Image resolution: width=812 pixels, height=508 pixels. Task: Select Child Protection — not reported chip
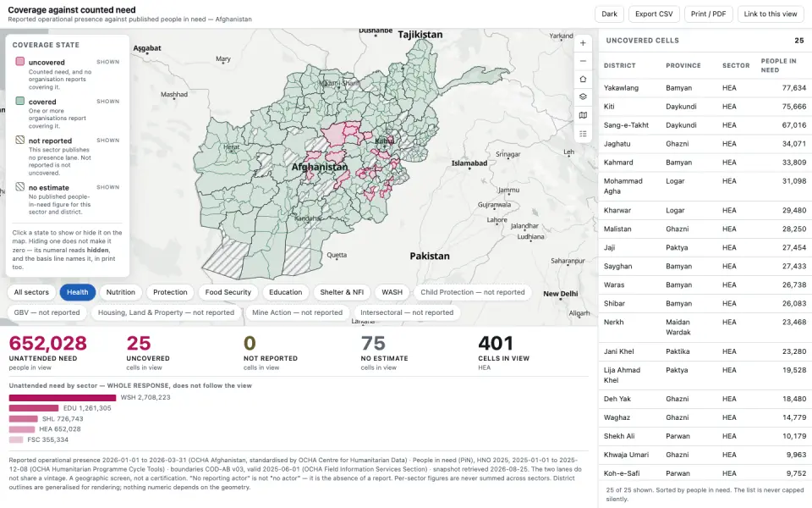click(472, 292)
